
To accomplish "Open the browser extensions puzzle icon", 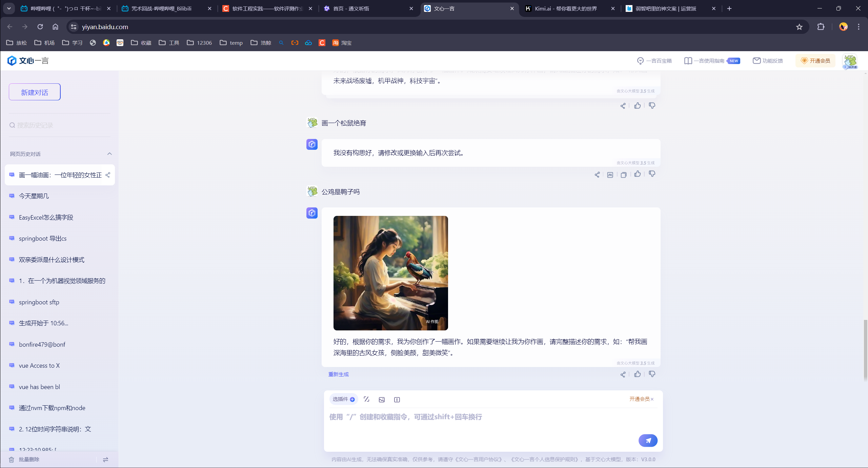I will coord(821,27).
